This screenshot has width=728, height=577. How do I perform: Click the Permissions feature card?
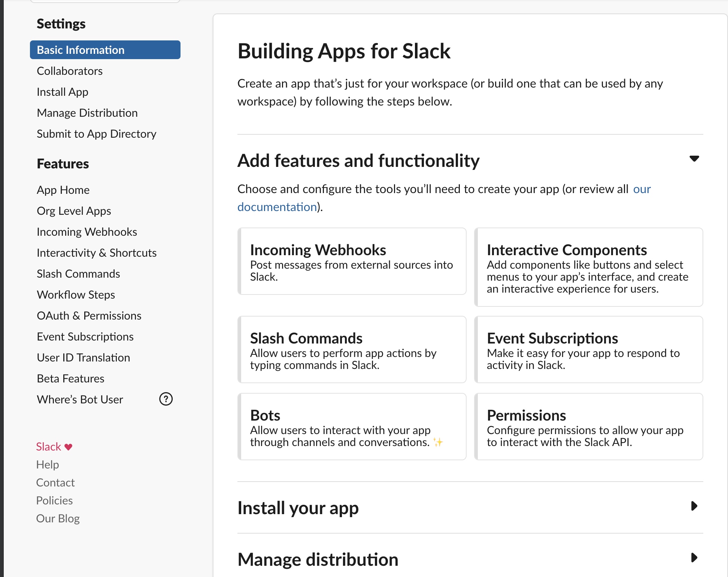tap(588, 427)
